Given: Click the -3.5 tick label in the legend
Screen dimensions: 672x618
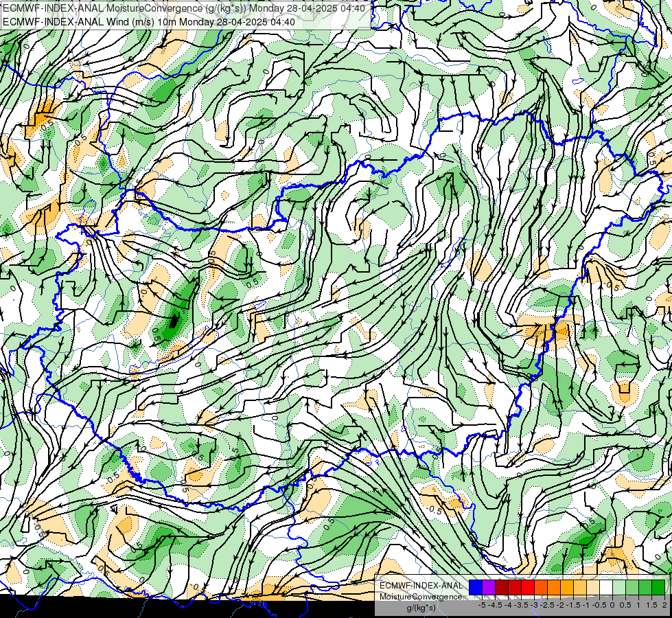Looking at the screenshot, I should click(x=521, y=605).
